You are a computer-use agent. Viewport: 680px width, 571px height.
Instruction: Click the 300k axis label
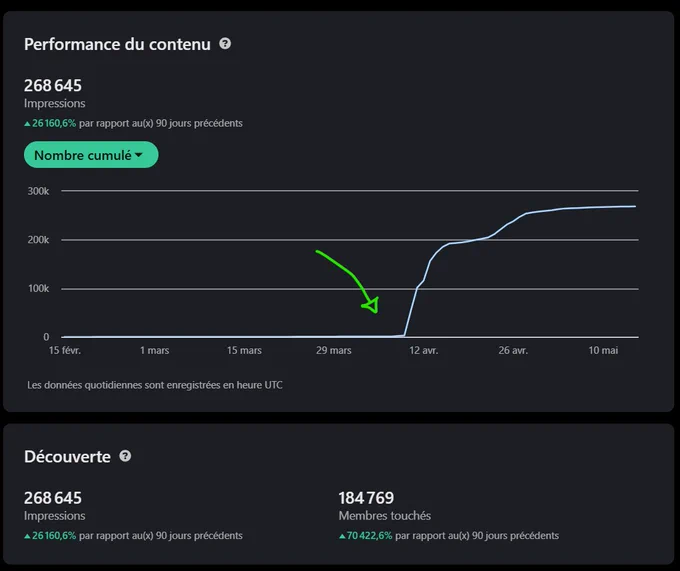[39, 191]
